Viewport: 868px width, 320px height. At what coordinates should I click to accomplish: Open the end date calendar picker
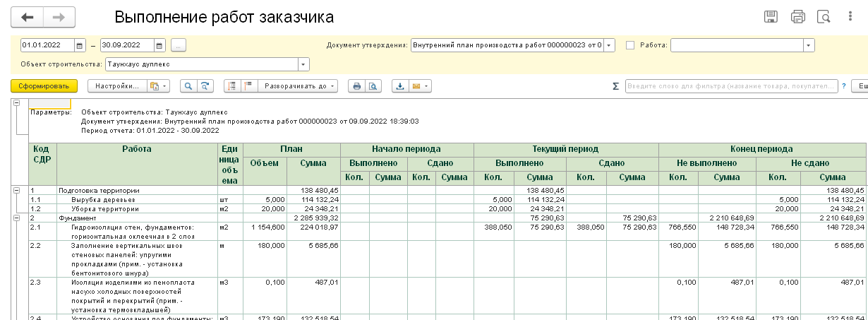[159, 45]
